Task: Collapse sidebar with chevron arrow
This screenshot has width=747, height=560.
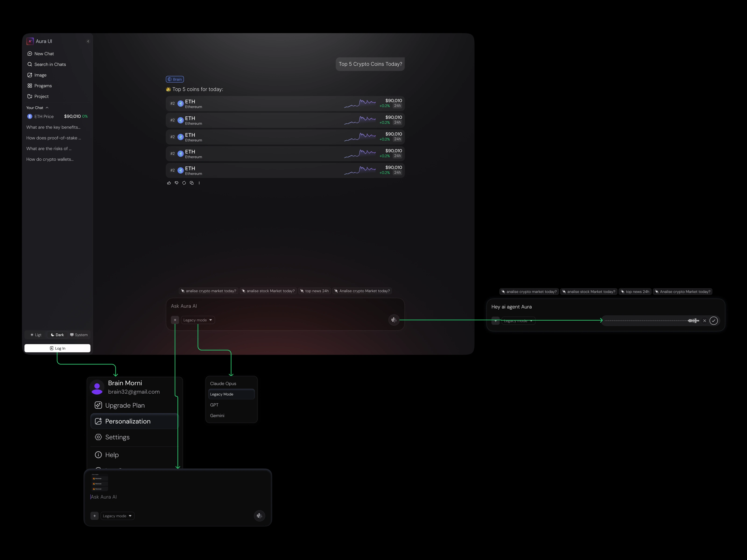Action: (x=88, y=42)
